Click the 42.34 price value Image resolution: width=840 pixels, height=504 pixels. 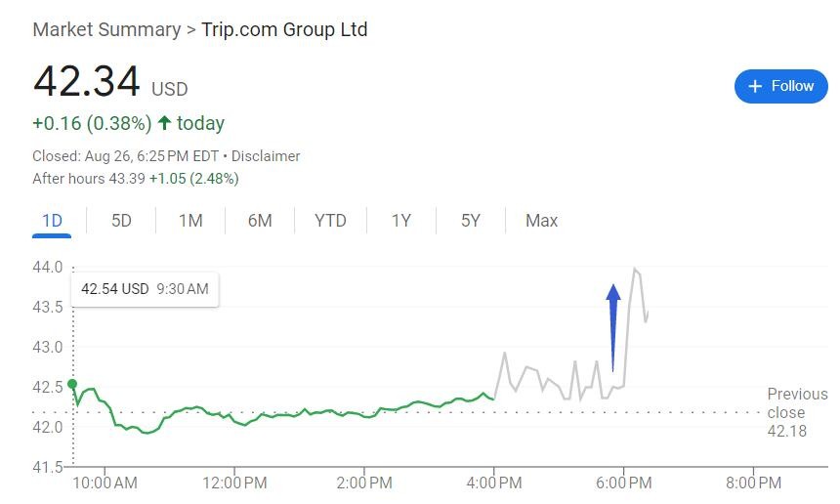[87, 81]
